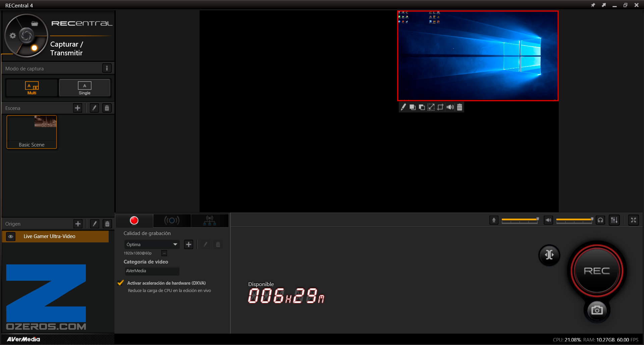Open details beside 1920x1080@60p

(x=164, y=253)
